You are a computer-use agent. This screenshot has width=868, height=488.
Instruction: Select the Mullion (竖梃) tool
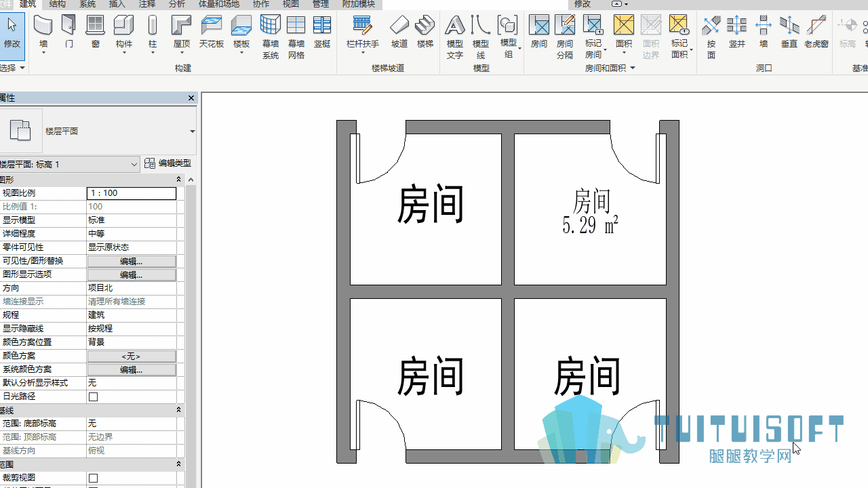point(322,33)
